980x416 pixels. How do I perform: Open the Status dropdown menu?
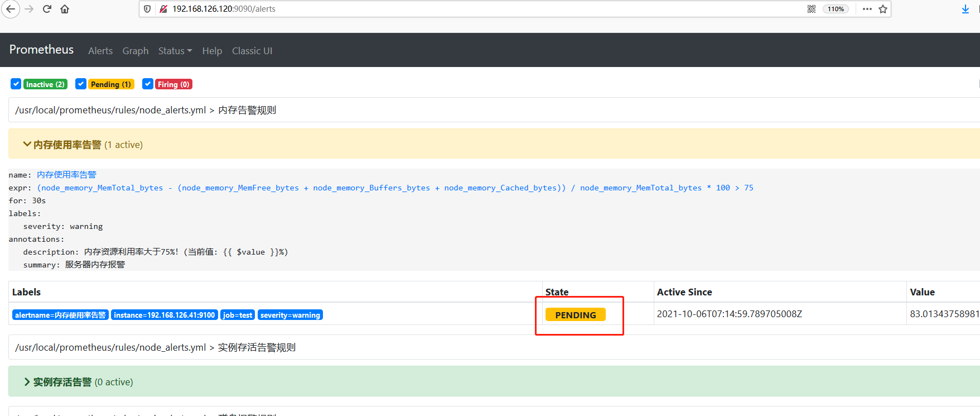coord(175,51)
